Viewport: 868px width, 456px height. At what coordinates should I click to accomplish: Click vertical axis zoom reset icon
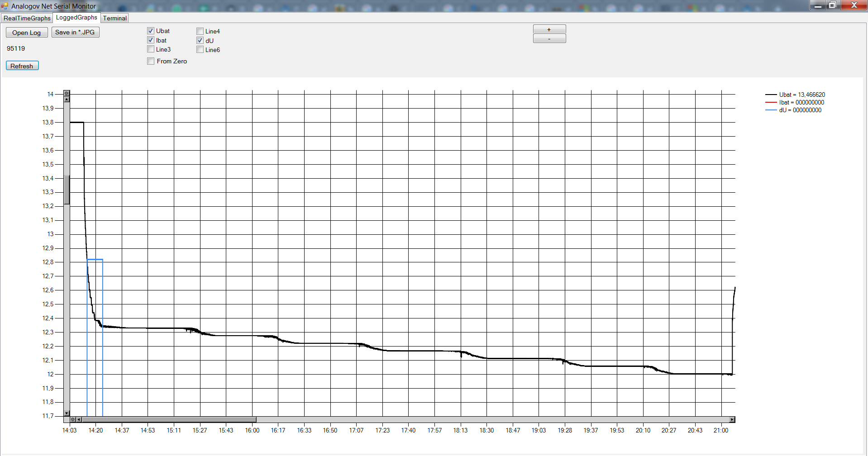(67, 93)
